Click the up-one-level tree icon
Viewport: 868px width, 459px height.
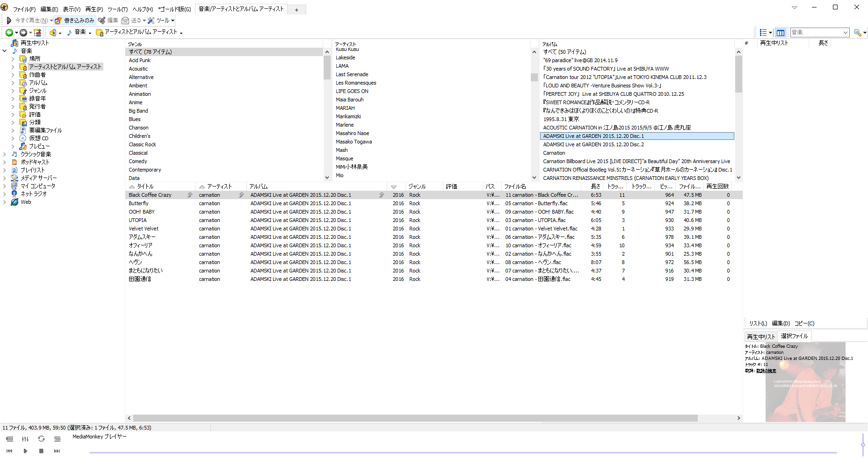point(38,32)
